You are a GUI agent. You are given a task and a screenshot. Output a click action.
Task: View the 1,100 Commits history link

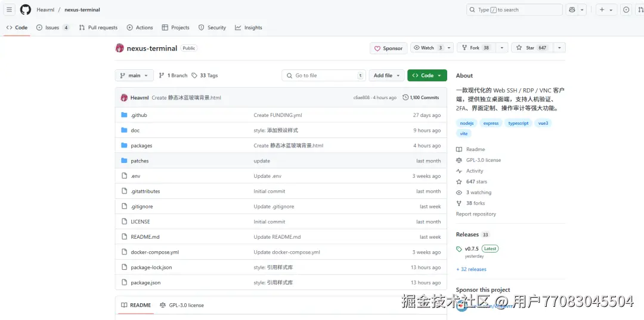coord(421,97)
